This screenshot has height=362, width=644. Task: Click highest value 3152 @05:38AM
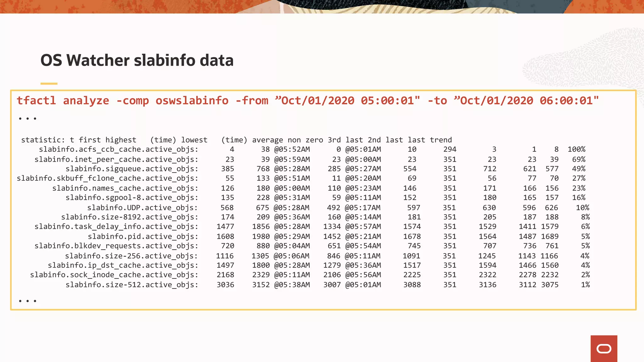point(281,285)
